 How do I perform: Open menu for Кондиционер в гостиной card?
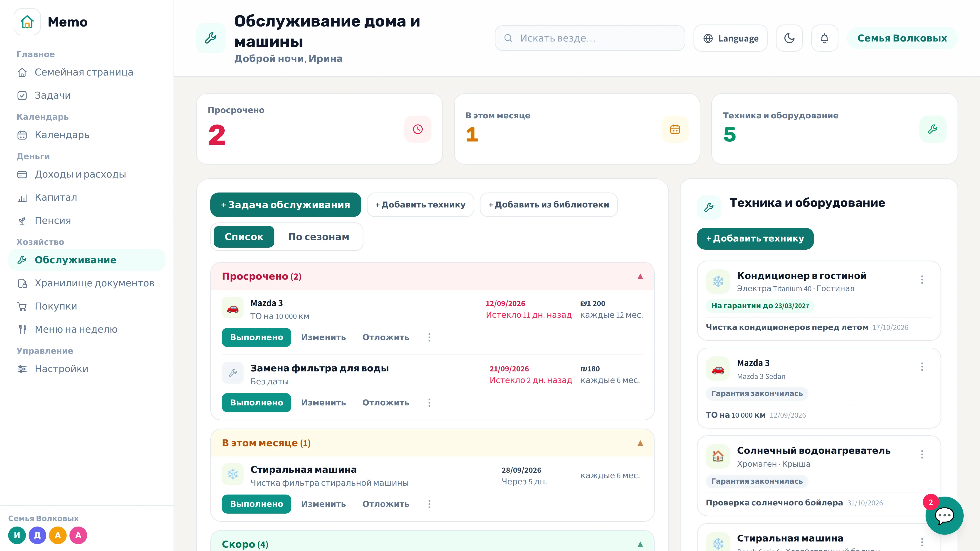point(922,280)
